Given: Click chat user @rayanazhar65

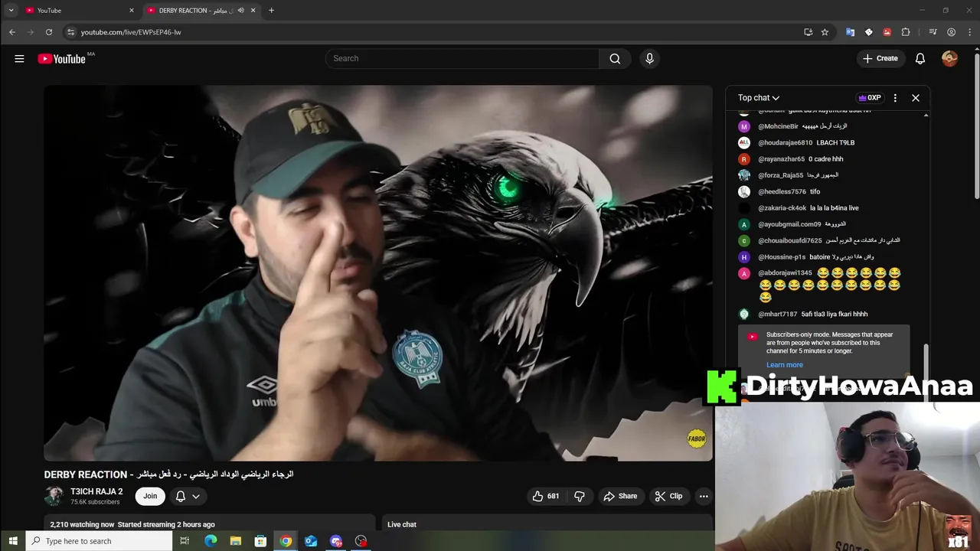Looking at the screenshot, I should coord(781,159).
